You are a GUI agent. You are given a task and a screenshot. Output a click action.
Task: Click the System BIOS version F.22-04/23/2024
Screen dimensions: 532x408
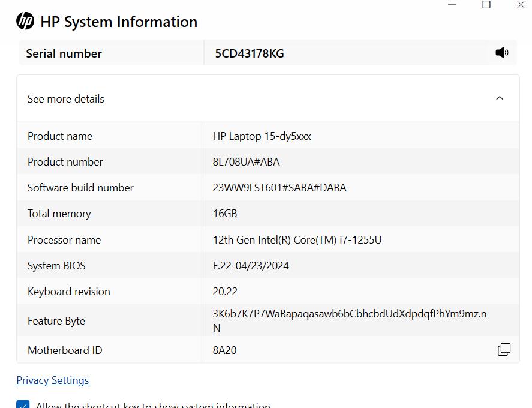click(251, 266)
